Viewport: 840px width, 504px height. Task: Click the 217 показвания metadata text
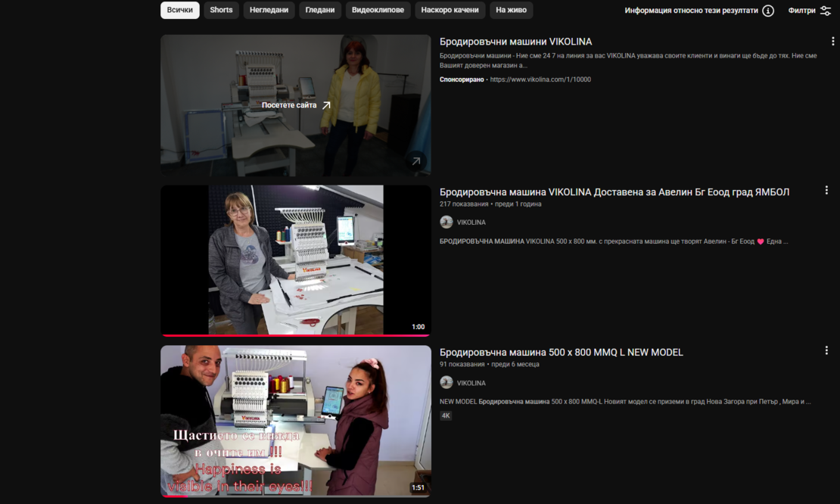coord(464,204)
